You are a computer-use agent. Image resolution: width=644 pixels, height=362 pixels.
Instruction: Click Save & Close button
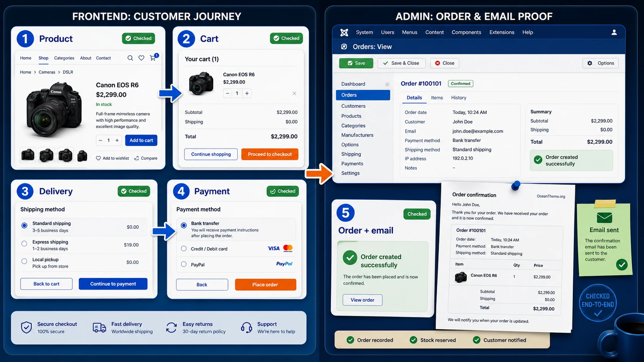[x=402, y=63]
